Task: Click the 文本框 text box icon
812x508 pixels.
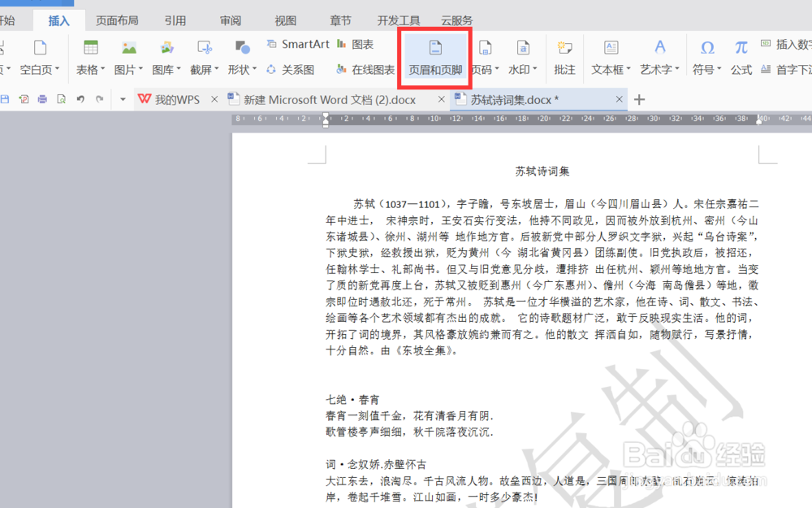Action: tap(611, 48)
